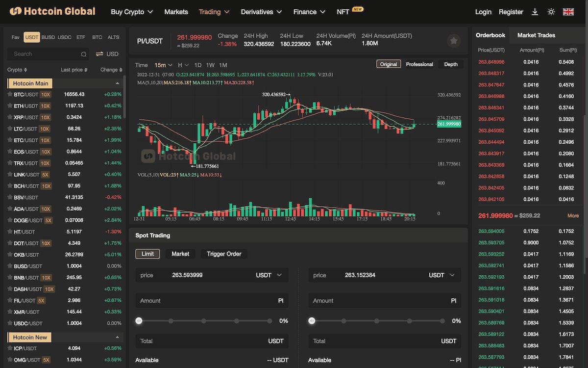Click Register link

pos(511,12)
